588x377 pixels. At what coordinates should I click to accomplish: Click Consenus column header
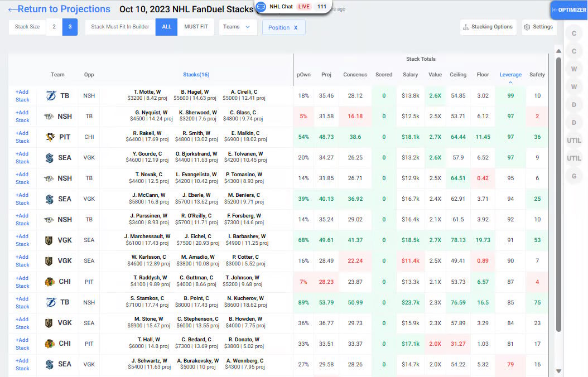(355, 75)
